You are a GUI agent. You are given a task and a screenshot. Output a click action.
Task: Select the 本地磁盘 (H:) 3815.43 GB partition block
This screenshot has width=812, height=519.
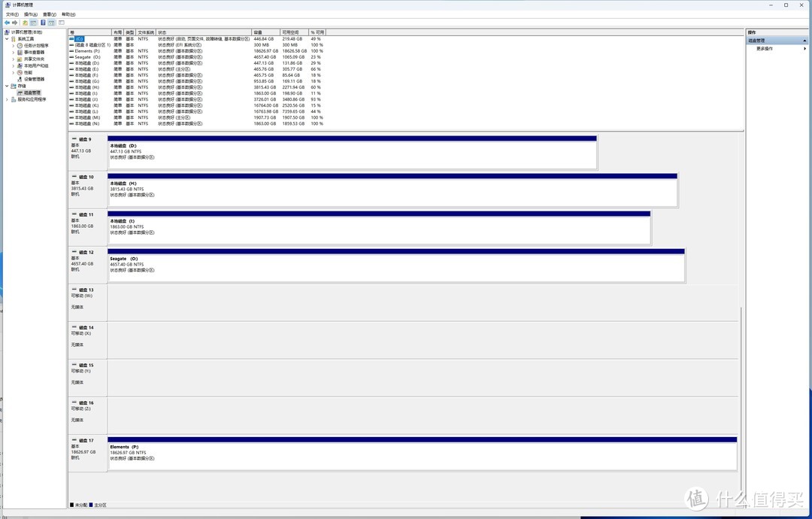point(392,190)
